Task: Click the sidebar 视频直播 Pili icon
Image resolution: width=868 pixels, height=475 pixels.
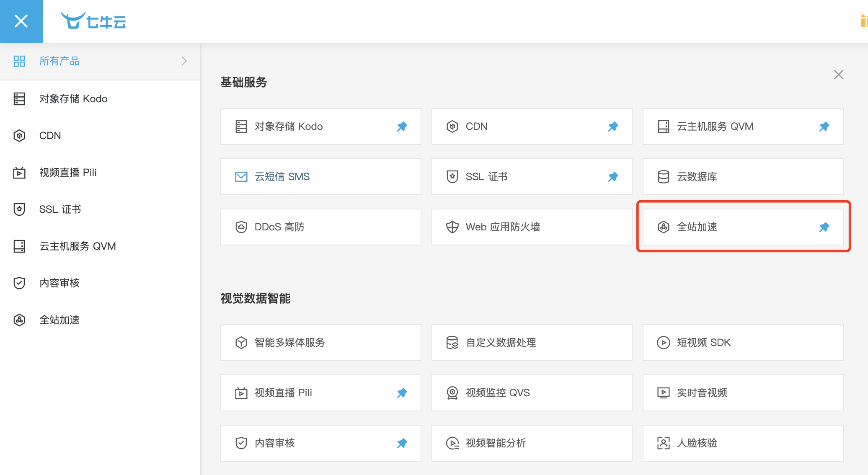Action: click(x=19, y=173)
